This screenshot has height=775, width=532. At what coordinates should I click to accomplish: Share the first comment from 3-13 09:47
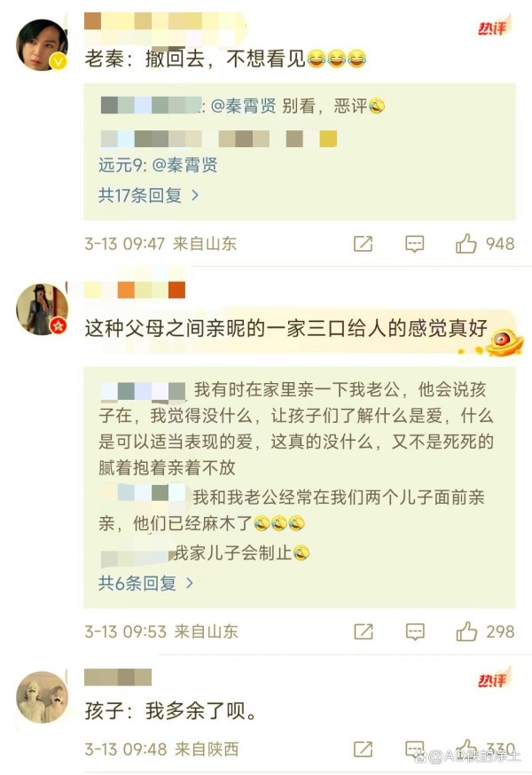363,244
